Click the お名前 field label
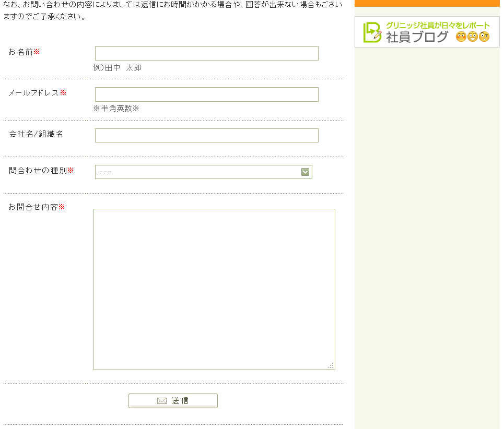504x429 pixels. (21, 52)
